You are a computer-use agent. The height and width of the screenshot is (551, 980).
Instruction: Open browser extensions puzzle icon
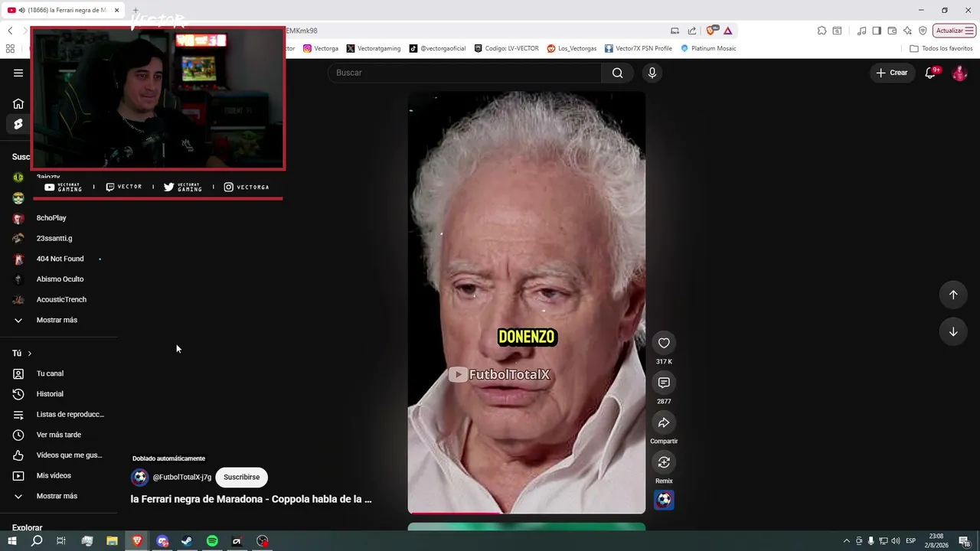point(822,31)
